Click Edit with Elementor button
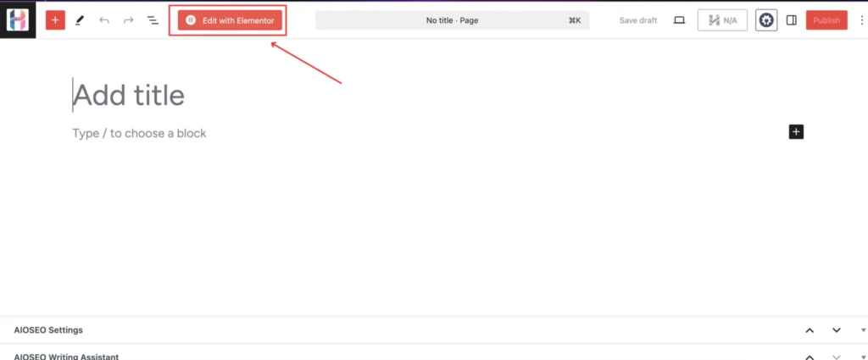The height and width of the screenshot is (360, 868). [230, 20]
